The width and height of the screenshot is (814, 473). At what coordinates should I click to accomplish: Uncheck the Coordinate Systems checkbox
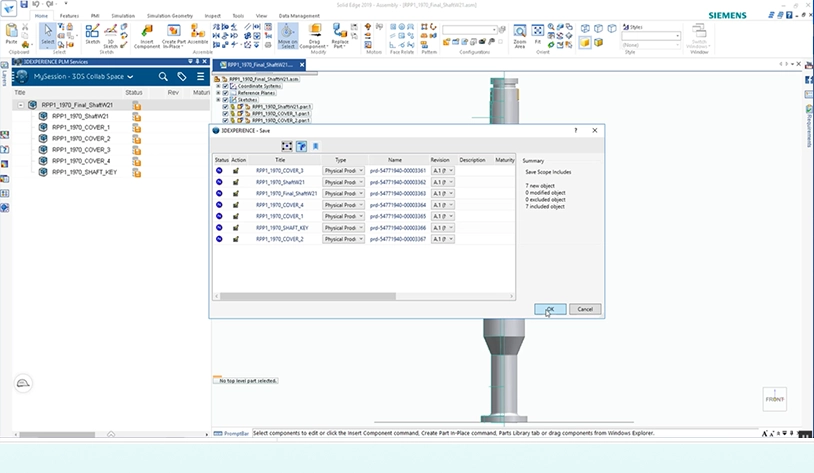[225, 86]
